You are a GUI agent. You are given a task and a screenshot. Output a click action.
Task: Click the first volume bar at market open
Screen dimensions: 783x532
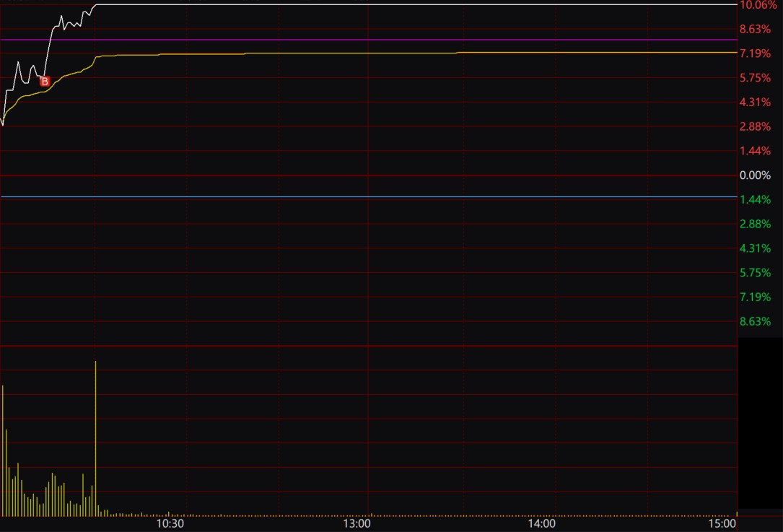pyautogui.click(x=3, y=448)
